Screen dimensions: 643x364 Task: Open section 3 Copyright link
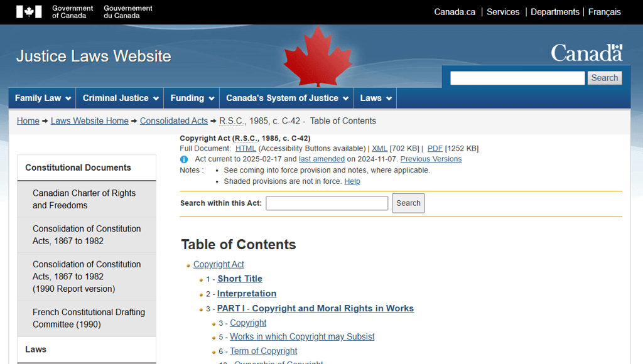pyautogui.click(x=248, y=323)
